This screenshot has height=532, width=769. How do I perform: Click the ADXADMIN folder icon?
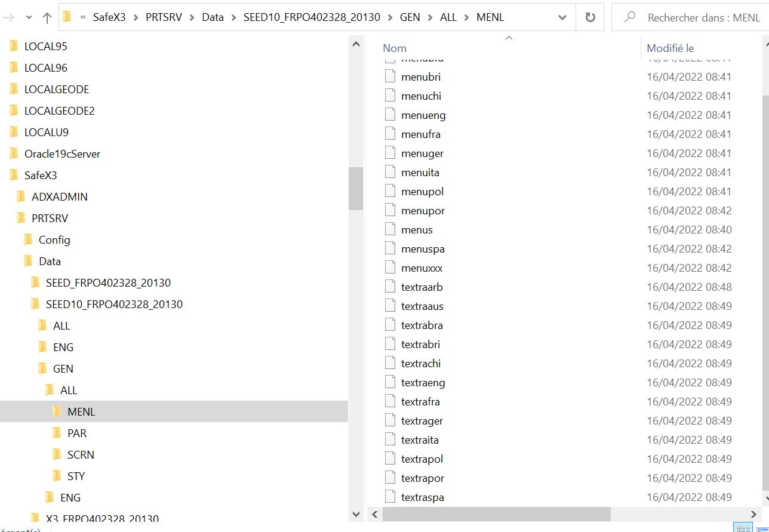21,197
